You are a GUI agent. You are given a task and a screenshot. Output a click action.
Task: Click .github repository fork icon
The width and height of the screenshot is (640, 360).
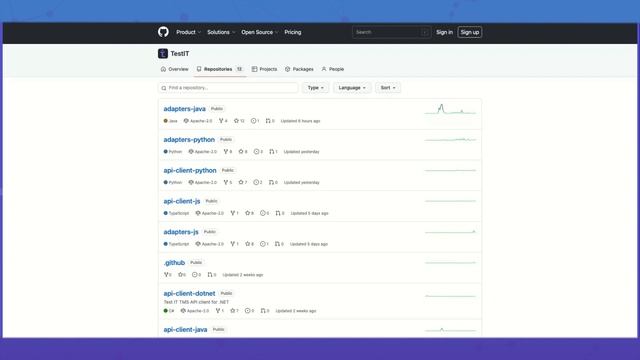[166, 275]
